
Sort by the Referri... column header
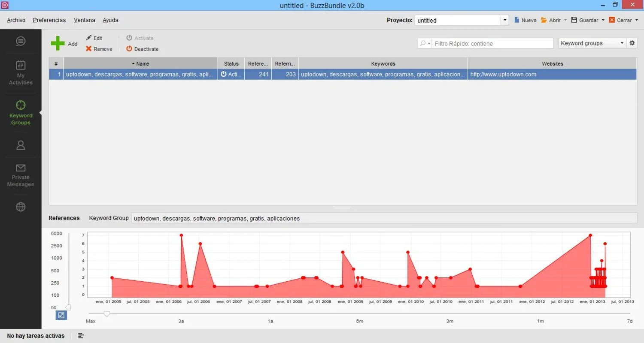[285, 63]
